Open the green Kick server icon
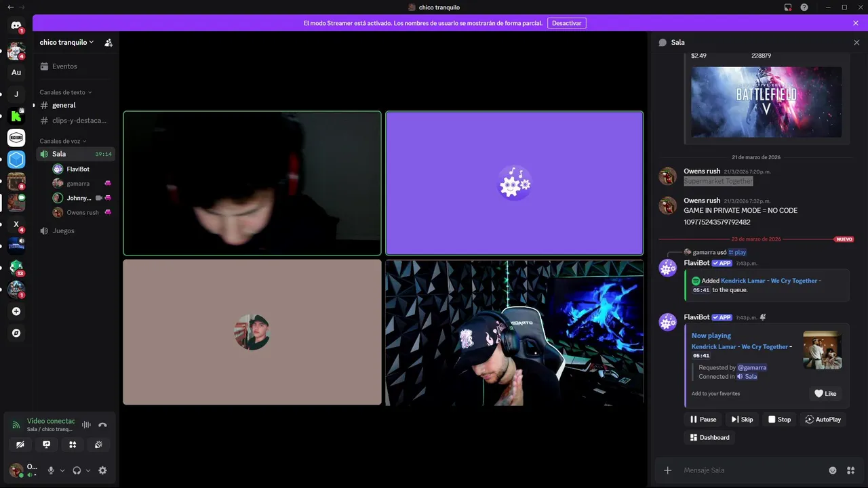The height and width of the screenshot is (488, 868). 16,116
